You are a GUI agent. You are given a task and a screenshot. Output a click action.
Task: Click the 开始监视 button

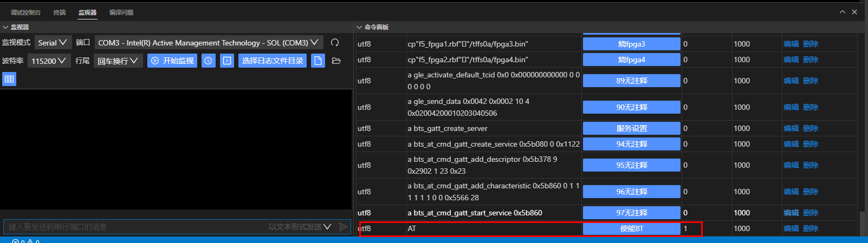172,61
